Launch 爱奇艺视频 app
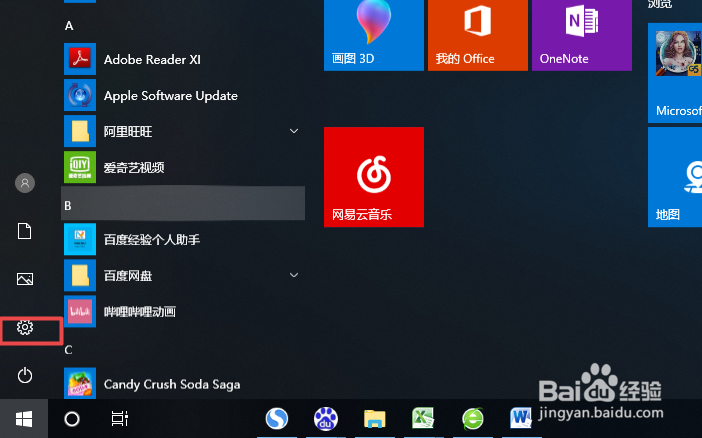Viewport: 702px width, 438px height. pos(183,167)
